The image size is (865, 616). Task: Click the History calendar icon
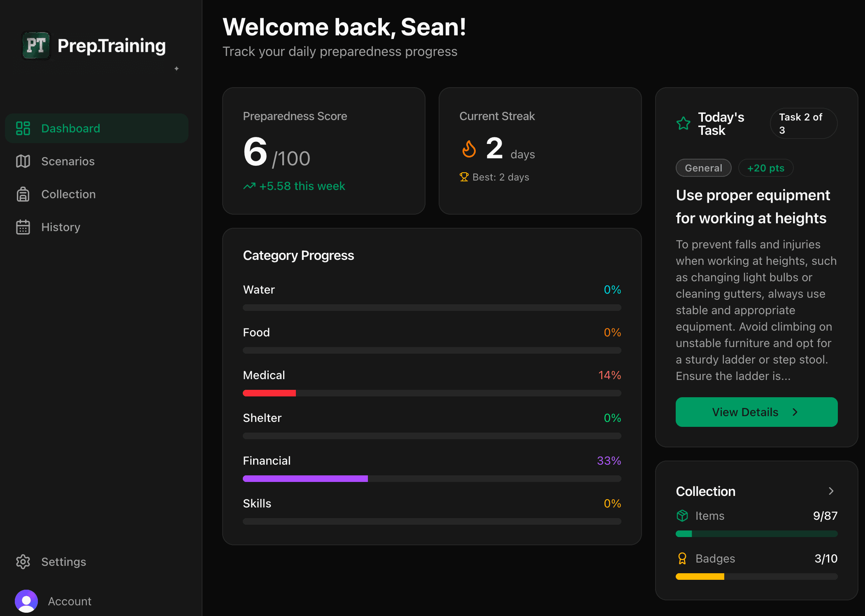23,227
